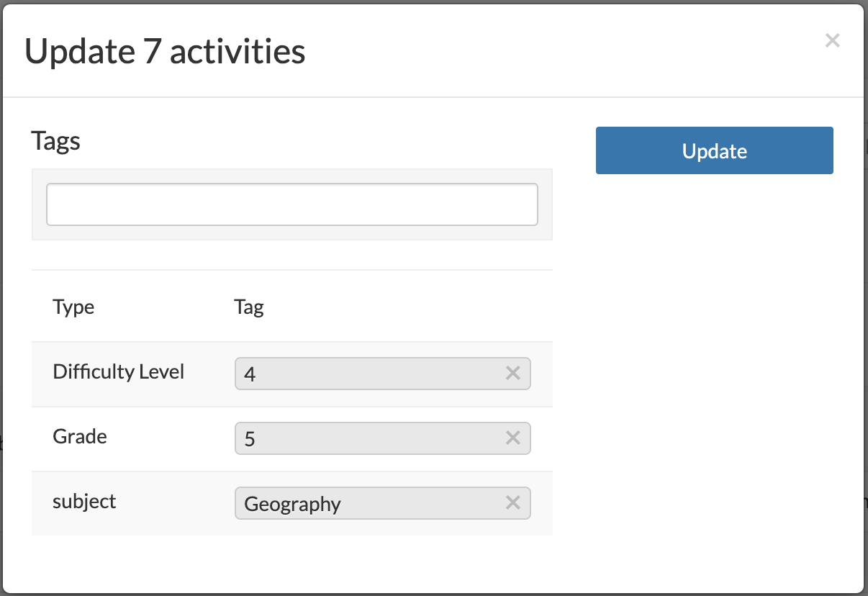
Task: Click the clear icon in the Difficulty Level row
Action: (512, 373)
